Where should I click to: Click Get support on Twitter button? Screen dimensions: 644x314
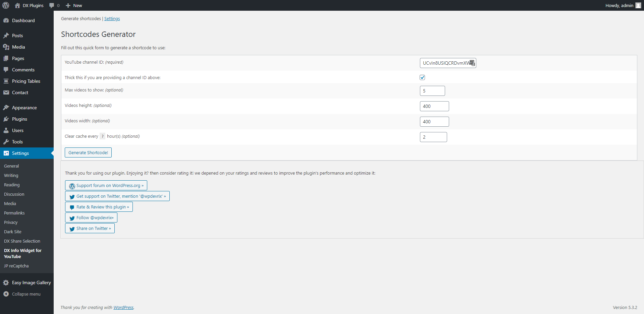(117, 196)
